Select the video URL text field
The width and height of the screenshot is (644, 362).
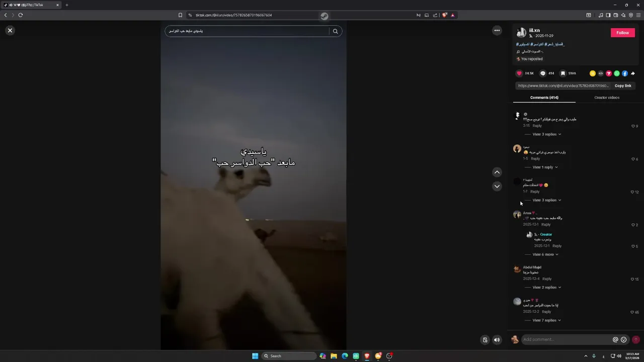click(x=563, y=86)
